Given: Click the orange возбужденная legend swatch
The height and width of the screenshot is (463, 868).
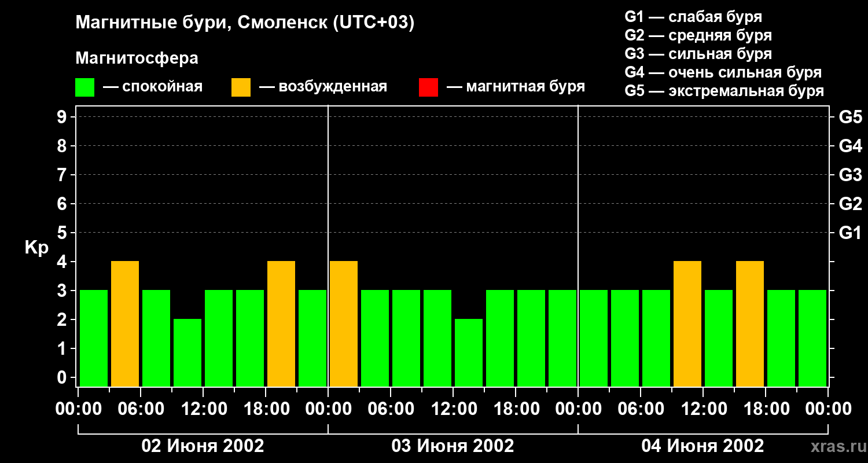Looking at the screenshot, I should [241, 87].
